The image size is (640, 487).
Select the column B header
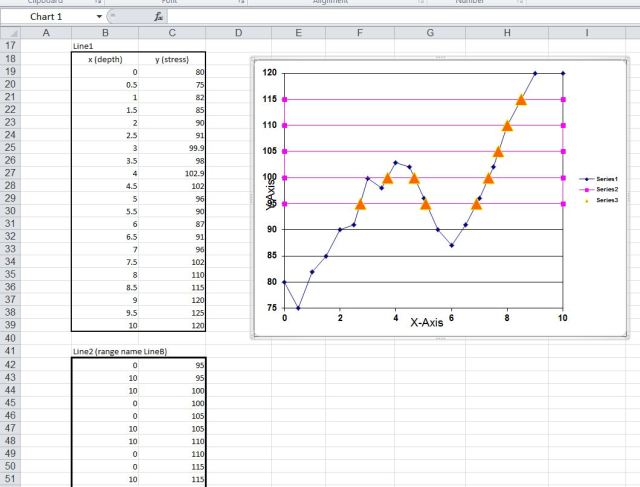pos(105,34)
